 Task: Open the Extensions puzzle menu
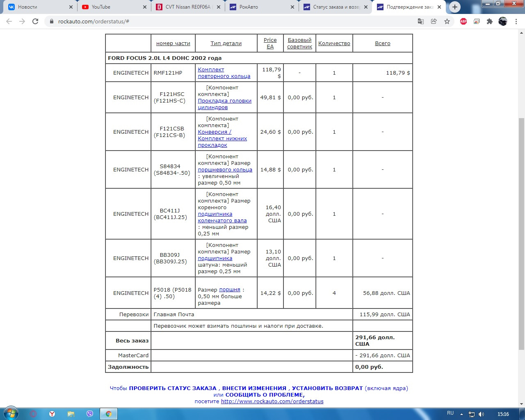click(489, 21)
